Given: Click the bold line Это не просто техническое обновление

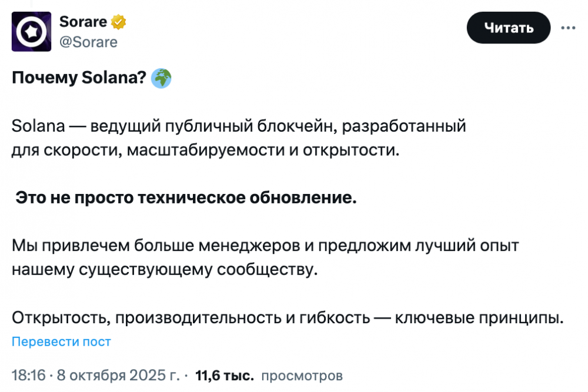Looking at the screenshot, I should click(186, 198).
